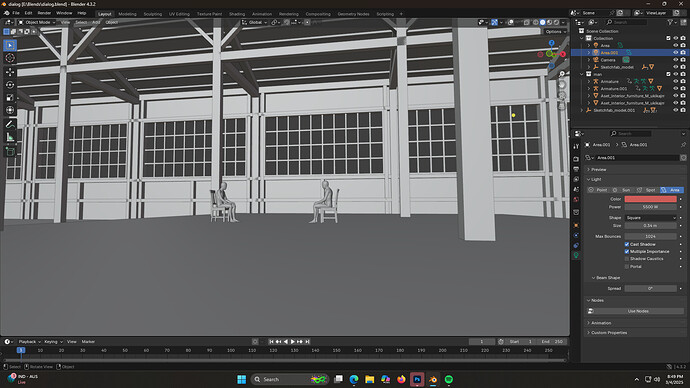The width and height of the screenshot is (690, 388).
Task: Jump to the timeline end frame
Action: click(308, 341)
